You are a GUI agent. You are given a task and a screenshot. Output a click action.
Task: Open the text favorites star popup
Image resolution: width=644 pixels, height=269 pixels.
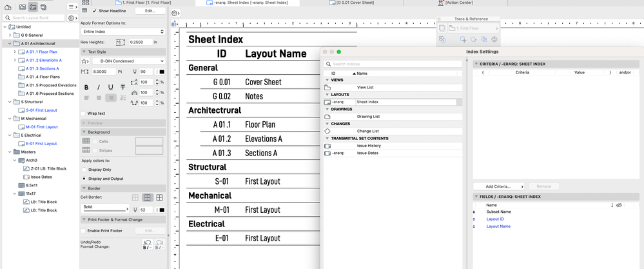(85, 61)
